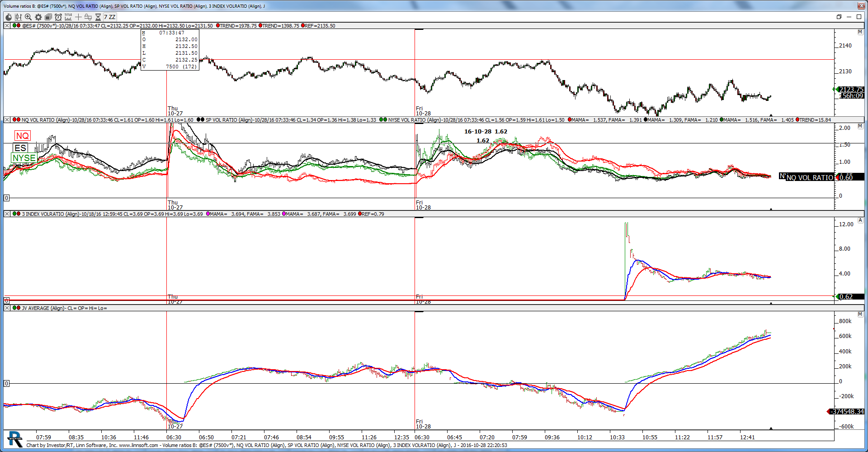Click the 800k scale label
Image resolution: width=868 pixels, height=452 pixels.
click(x=845, y=321)
